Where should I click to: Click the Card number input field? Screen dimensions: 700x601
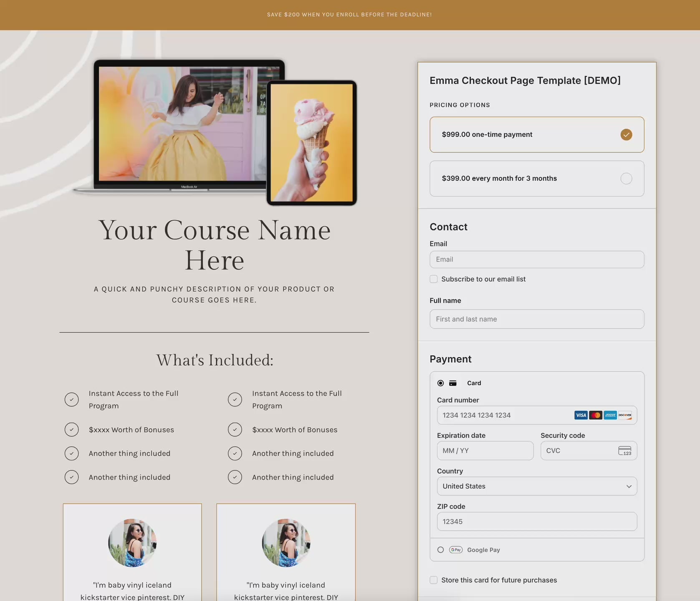[x=505, y=415]
